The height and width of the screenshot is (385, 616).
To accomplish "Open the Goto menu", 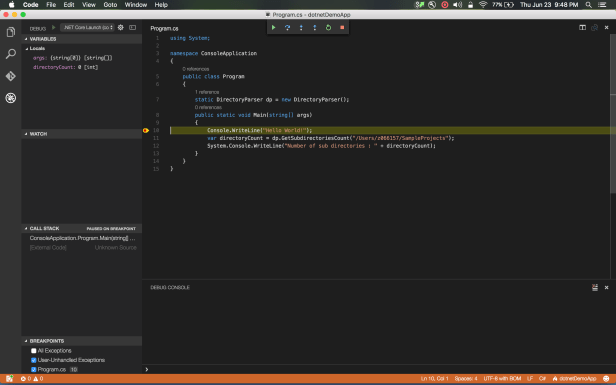I will pyautogui.click(x=110, y=5).
